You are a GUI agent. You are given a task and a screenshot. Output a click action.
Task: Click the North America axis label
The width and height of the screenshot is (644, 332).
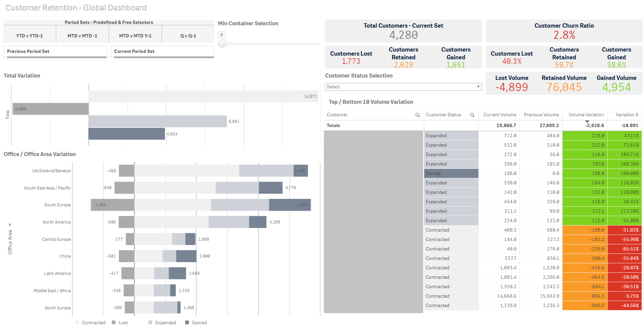pos(57,222)
